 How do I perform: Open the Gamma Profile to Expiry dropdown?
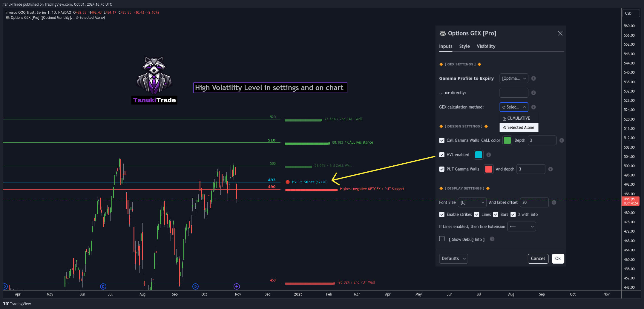[514, 79]
